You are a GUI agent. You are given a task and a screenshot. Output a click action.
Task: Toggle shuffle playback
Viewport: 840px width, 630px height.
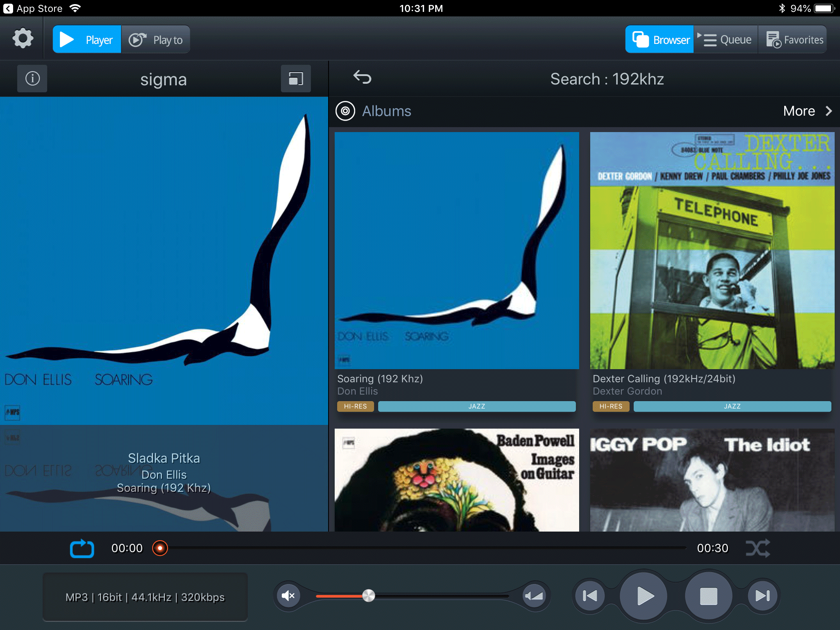click(x=758, y=548)
